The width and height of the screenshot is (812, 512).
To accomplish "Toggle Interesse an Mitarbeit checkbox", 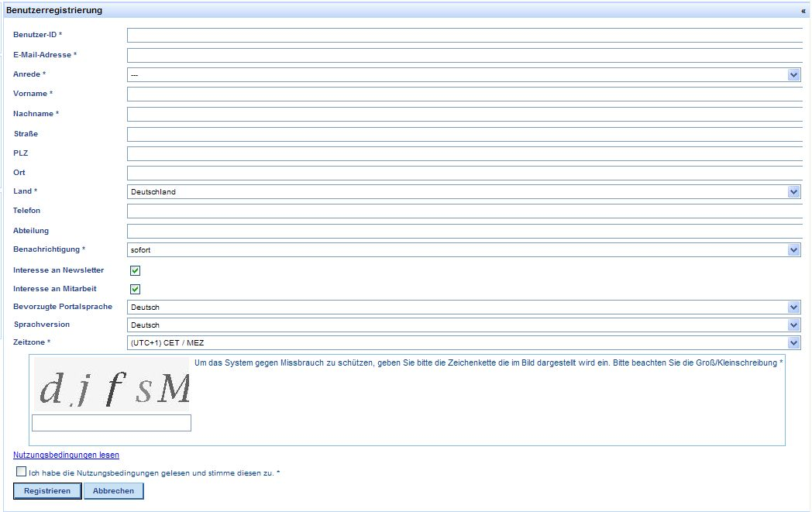I will click(x=135, y=289).
